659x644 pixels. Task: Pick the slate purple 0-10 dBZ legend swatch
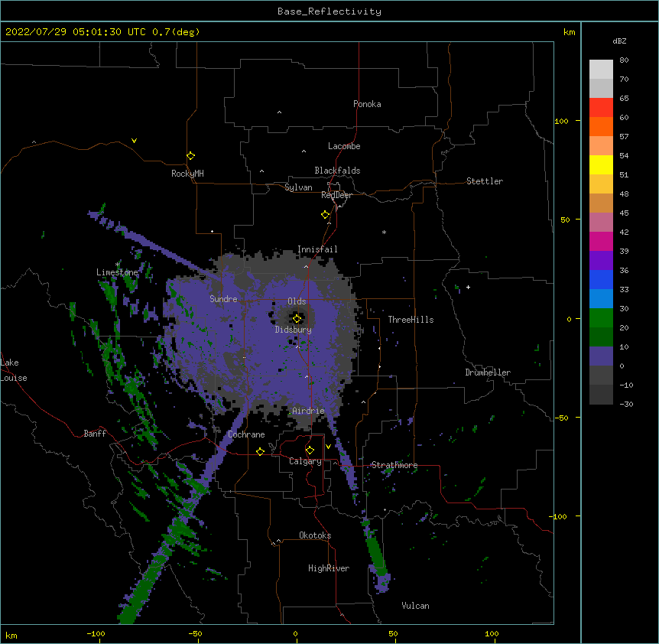tap(601, 356)
